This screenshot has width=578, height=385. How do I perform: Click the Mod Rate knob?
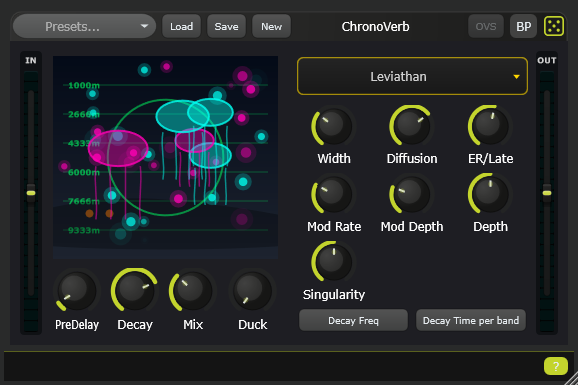click(x=334, y=194)
